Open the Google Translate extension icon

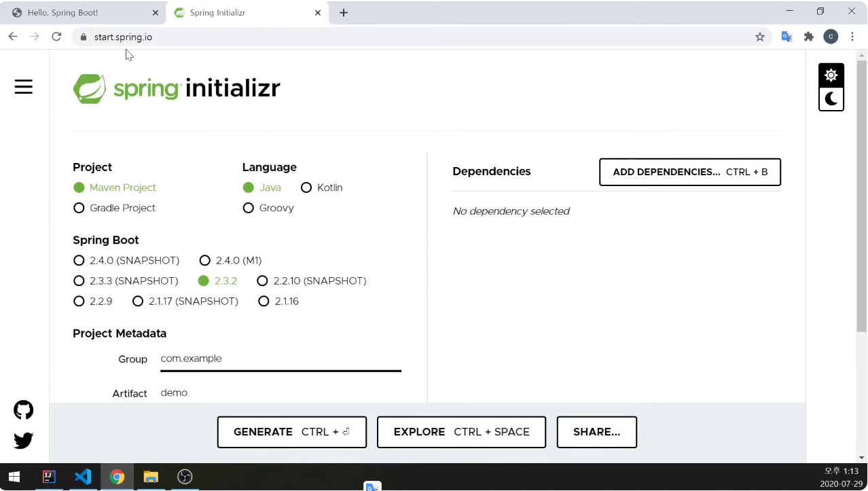pyautogui.click(x=787, y=37)
